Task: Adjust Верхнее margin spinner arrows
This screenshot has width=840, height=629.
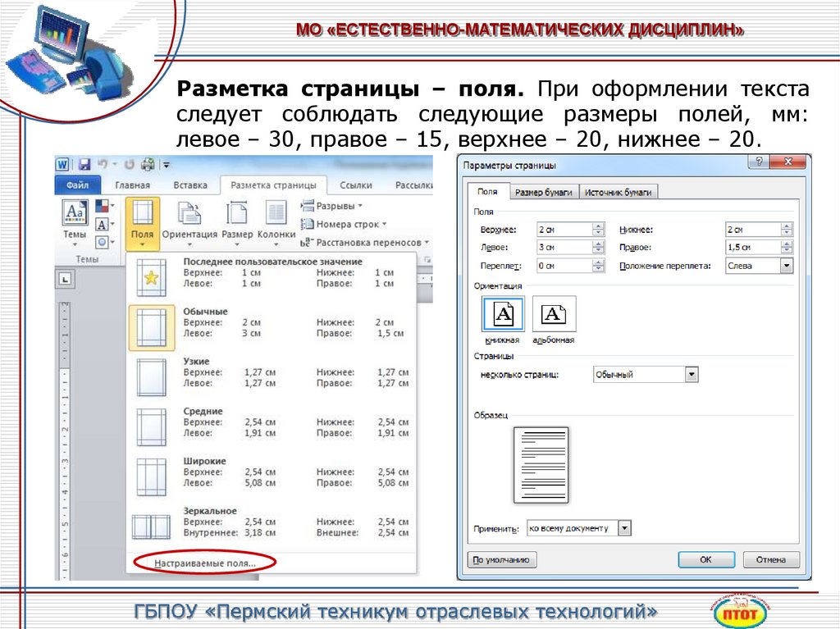Action: coord(599,230)
